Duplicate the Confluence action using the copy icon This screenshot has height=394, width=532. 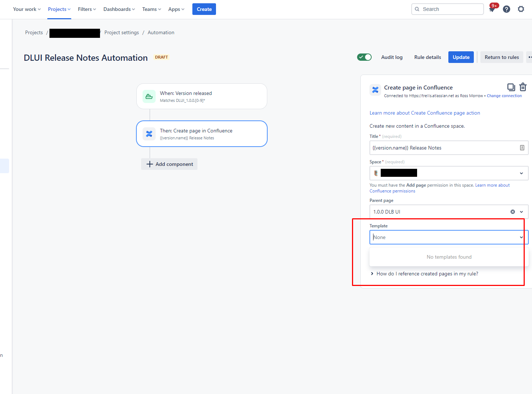pos(511,87)
